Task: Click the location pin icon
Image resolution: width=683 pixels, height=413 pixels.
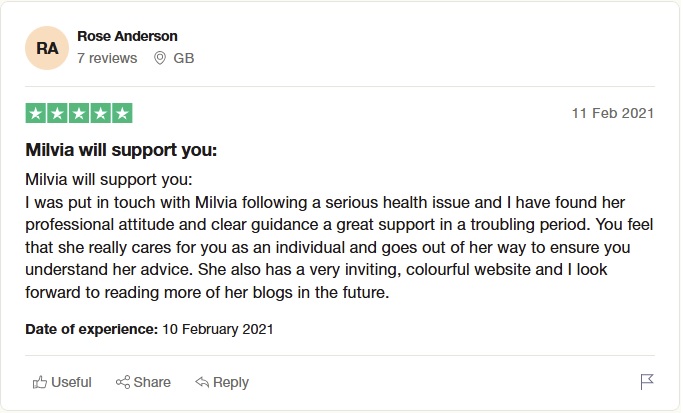Action: 159,58
